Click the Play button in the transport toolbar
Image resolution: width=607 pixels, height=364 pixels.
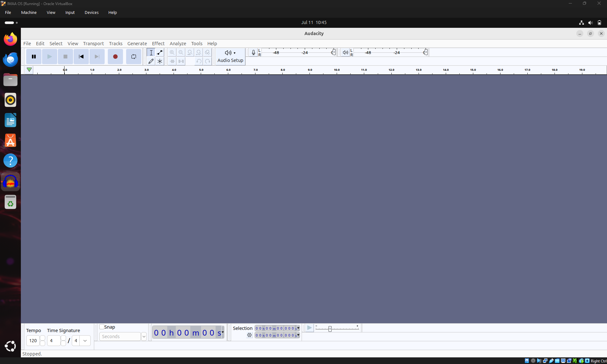(x=50, y=57)
